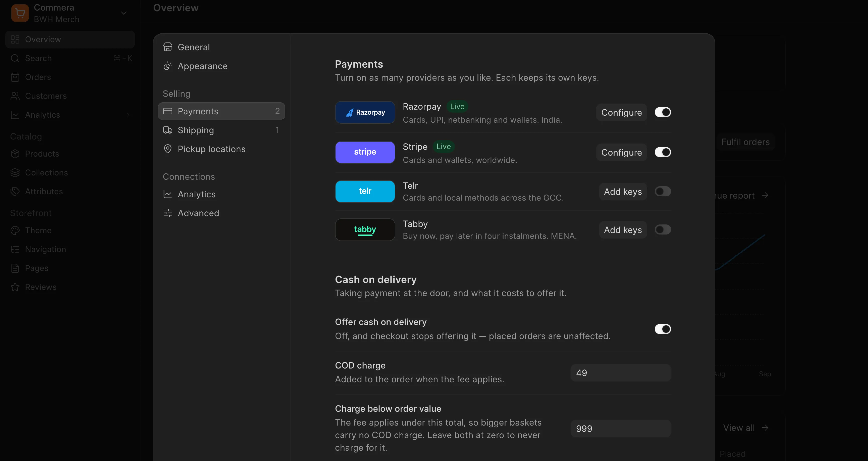Click the Razorpay logo tile
The width and height of the screenshot is (868, 461).
[x=365, y=112]
